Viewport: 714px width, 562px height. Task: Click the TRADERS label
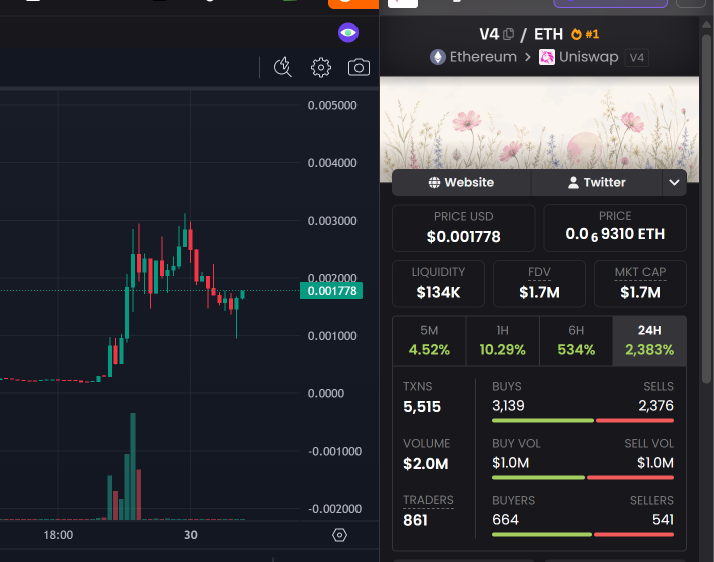point(428,500)
